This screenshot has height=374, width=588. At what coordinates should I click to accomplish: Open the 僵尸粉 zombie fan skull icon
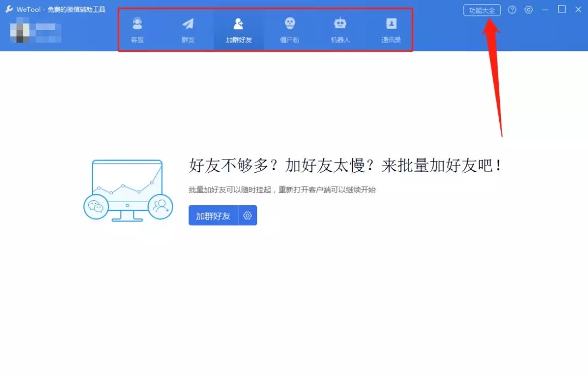(289, 23)
